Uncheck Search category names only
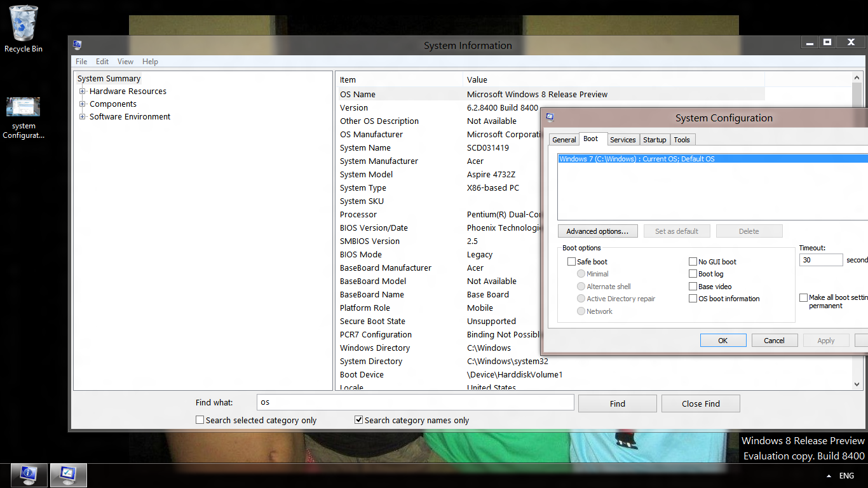The width and height of the screenshot is (868, 488). [358, 420]
